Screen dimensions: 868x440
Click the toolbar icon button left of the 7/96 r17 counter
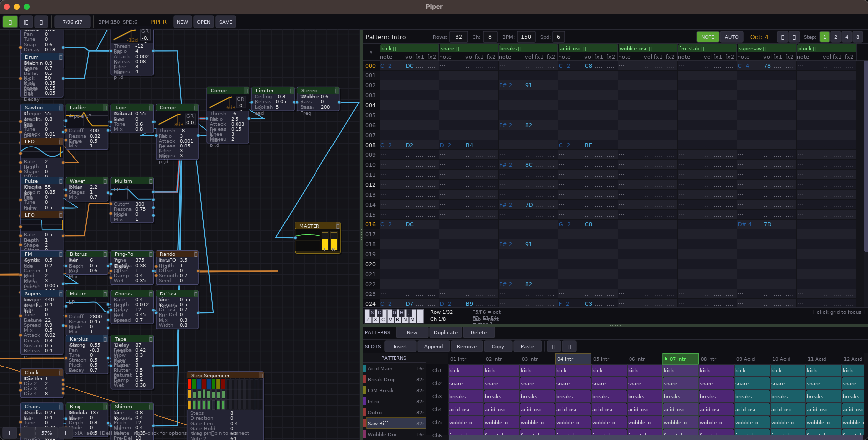coord(41,22)
